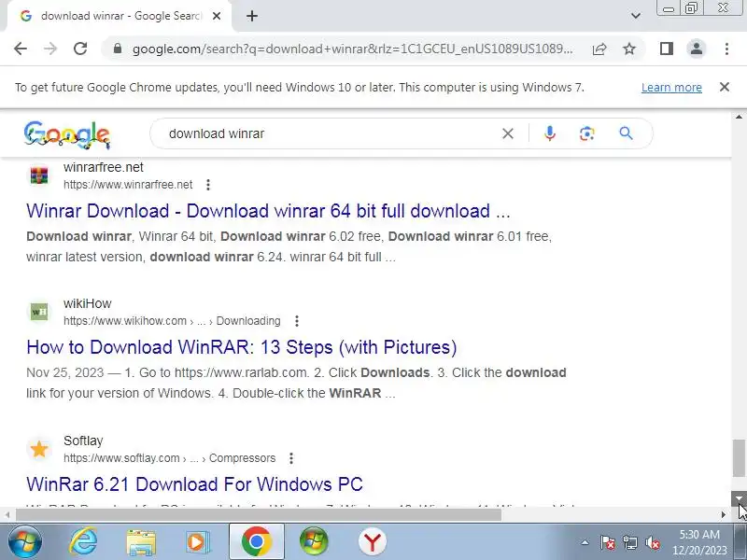Click the horizontal scrollbar thumb
Screen dimensions: 747x560
(x=259, y=515)
